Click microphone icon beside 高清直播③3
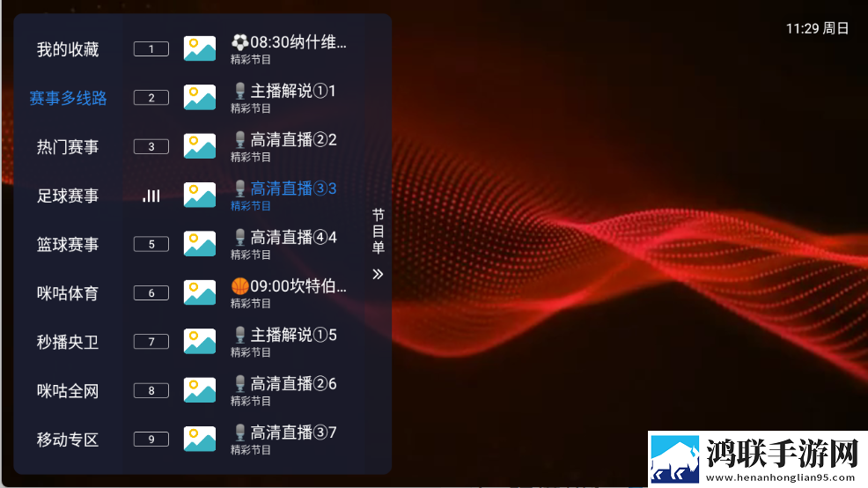Image resolution: width=868 pixels, height=488 pixels. [x=239, y=189]
